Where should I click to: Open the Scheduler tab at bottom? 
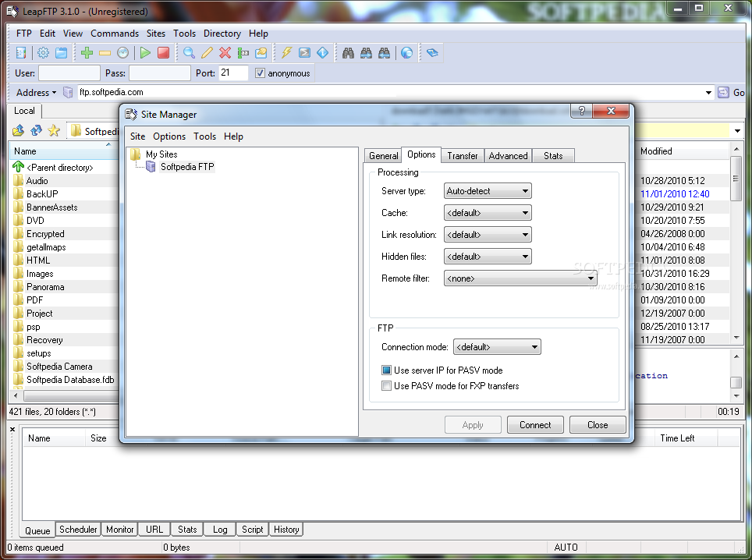click(78, 530)
